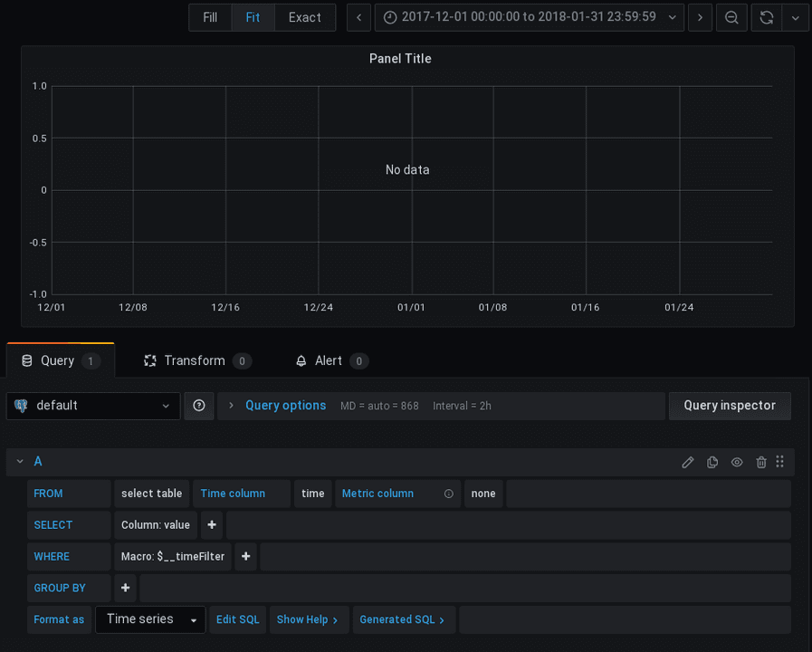Click the pencil icon to rename query A

688,462
